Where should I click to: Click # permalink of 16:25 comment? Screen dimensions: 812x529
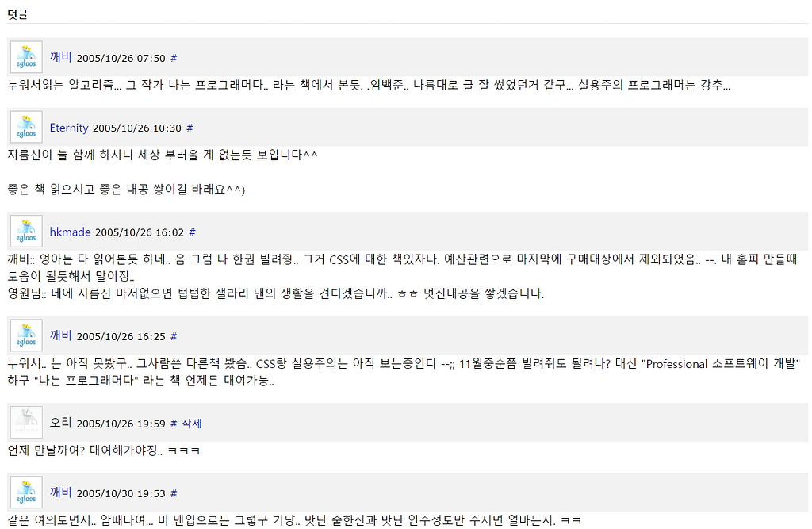(174, 336)
